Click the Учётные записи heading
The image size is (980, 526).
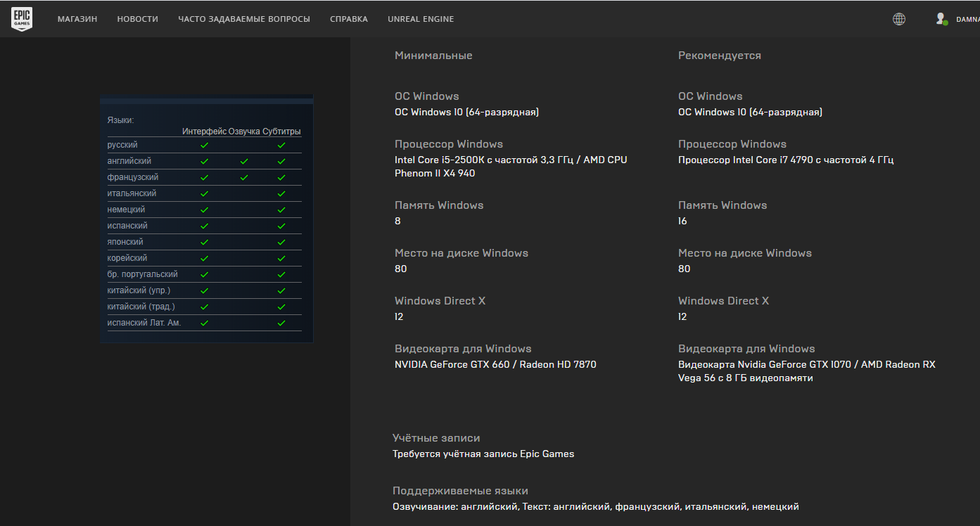[436, 438]
